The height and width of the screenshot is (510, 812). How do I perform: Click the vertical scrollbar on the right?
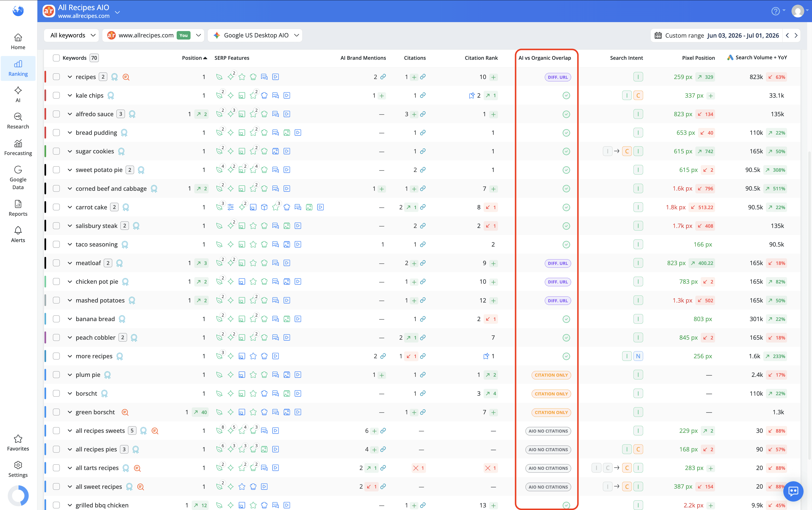pos(809,305)
